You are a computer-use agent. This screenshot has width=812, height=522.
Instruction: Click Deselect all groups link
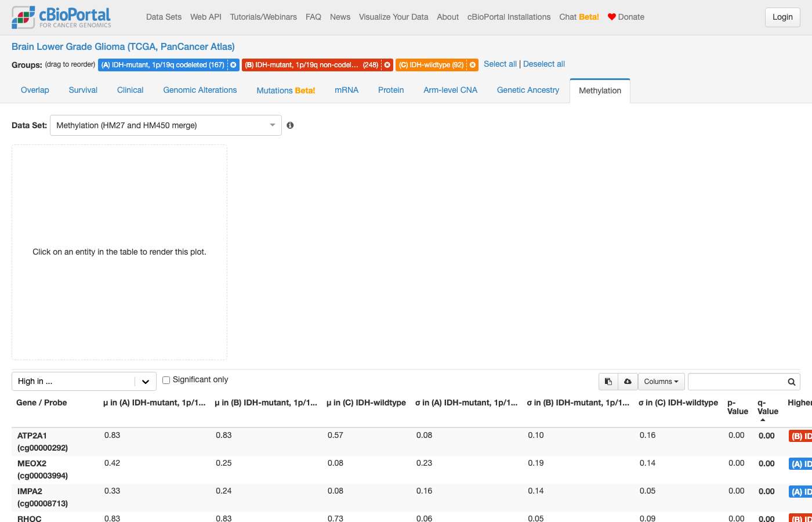coord(544,64)
